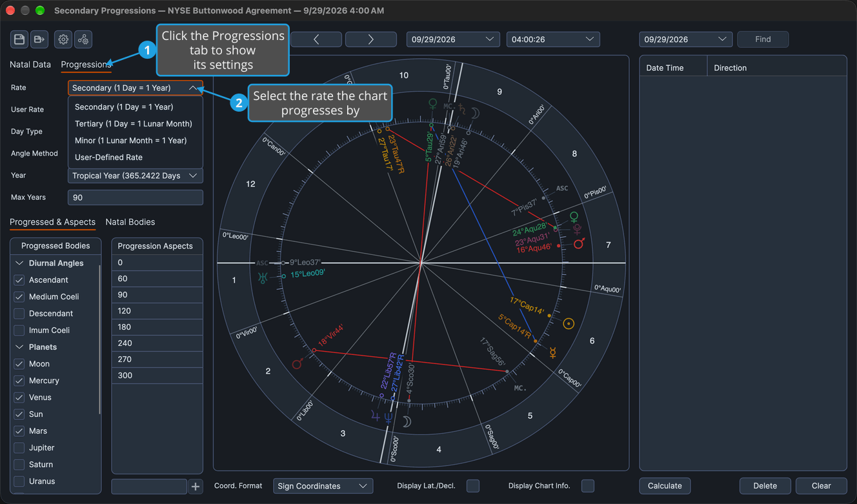The image size is (857, 504).
Task: Enable the Imum Coeli checkbox
Action: pos(19,330)
